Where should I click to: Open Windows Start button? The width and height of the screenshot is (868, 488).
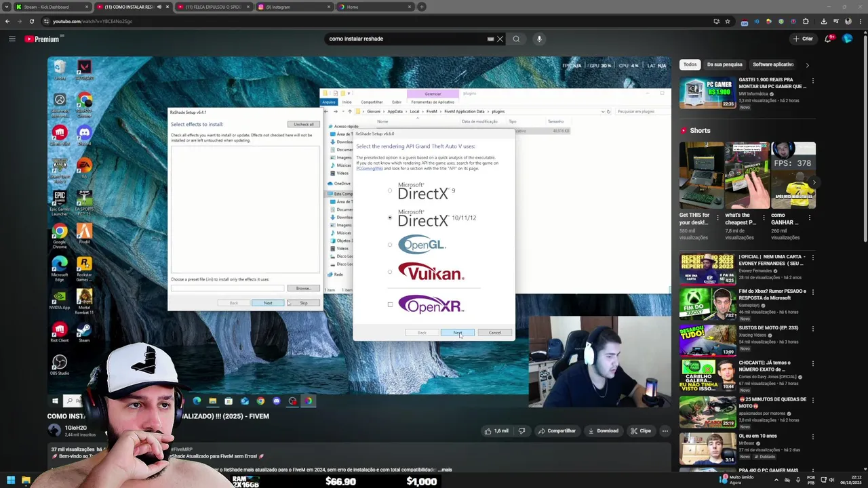tap(10, 481)
